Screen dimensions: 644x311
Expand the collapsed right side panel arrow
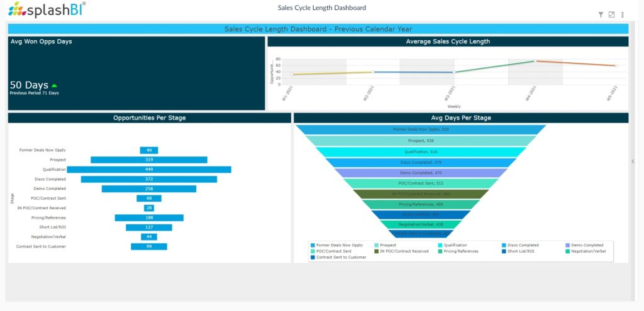click(x=633, y=161)
